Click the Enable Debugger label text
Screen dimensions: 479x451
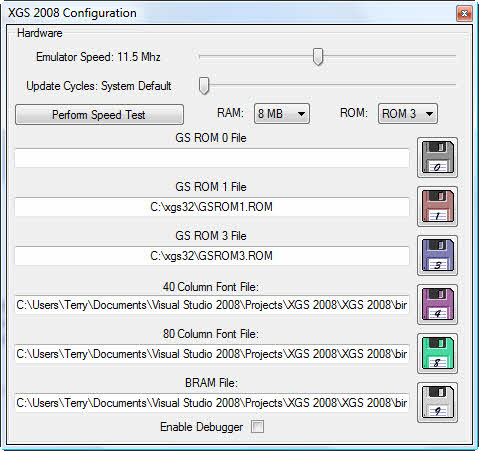click(201, 427)
